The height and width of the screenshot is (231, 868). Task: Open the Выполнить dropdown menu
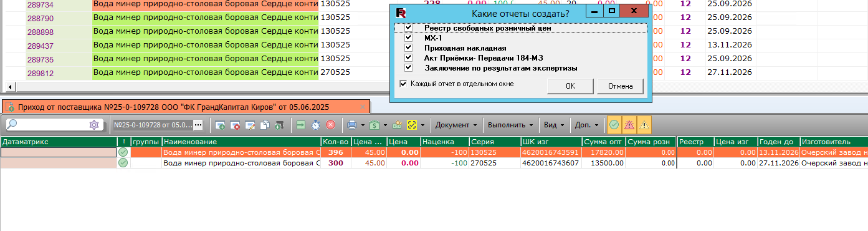coord(510,125)
